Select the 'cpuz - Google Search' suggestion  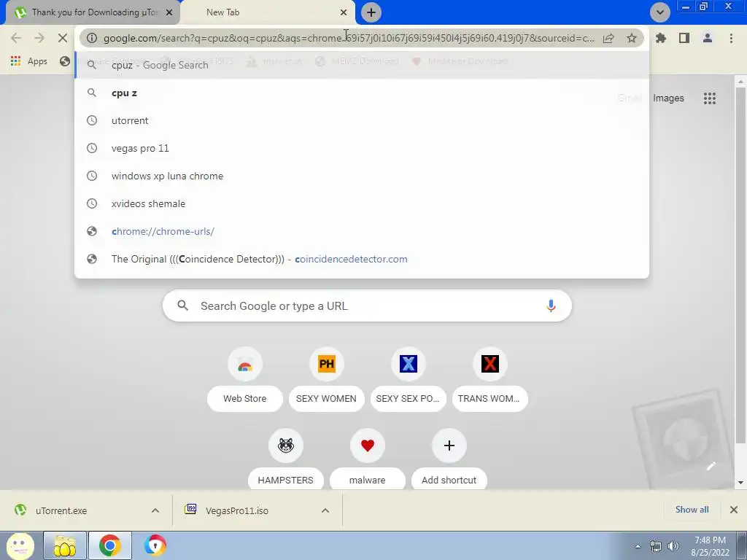[x=362, y=65]
